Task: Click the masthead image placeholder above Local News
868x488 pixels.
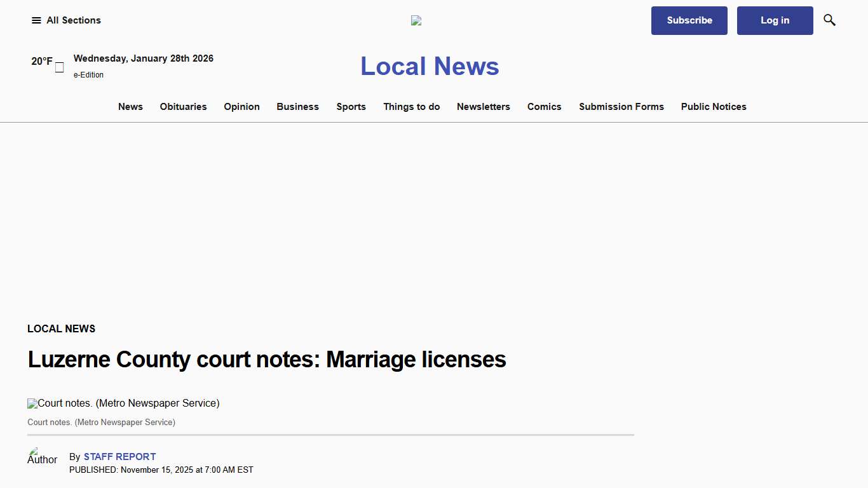Action: (416, 20)
